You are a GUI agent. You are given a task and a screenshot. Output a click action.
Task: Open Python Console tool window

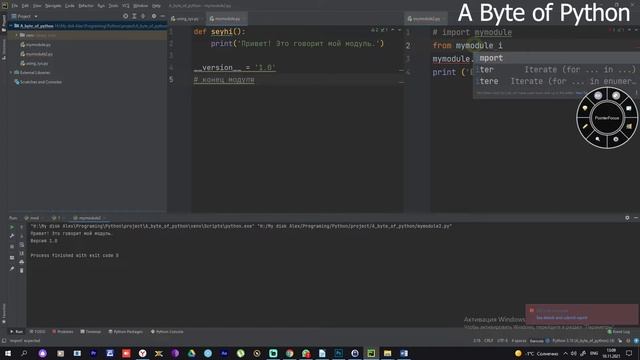click(x=167, y=332)
